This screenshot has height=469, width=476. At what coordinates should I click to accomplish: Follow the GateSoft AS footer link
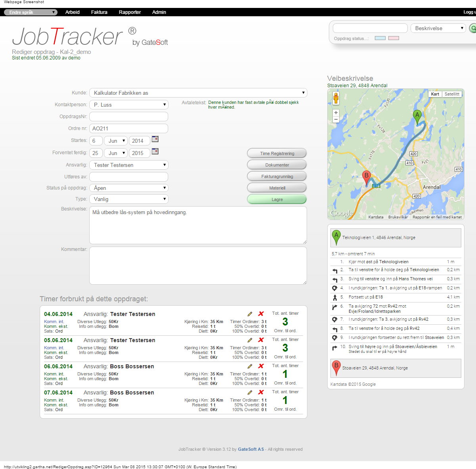pos(251,449)
